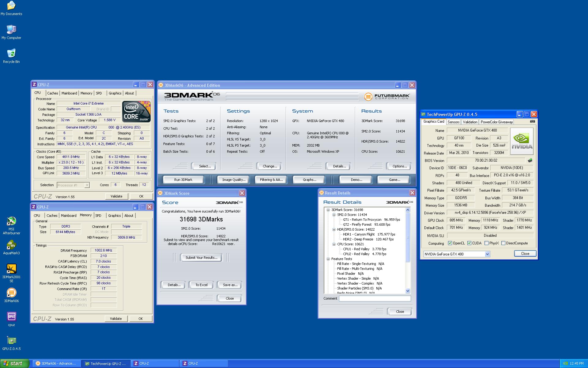Select the GPU-Z.0.4.5 desktop icon
588x368 pixels.
[11, 343]
